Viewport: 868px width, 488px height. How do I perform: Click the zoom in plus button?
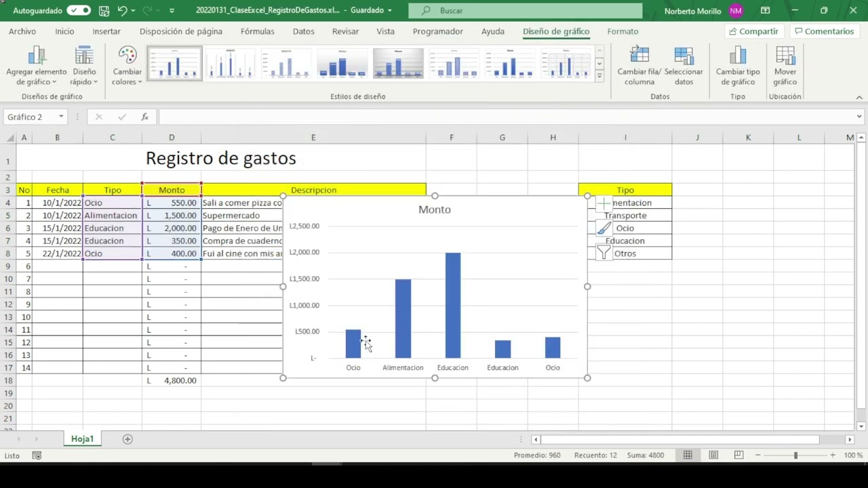(833, 455)
